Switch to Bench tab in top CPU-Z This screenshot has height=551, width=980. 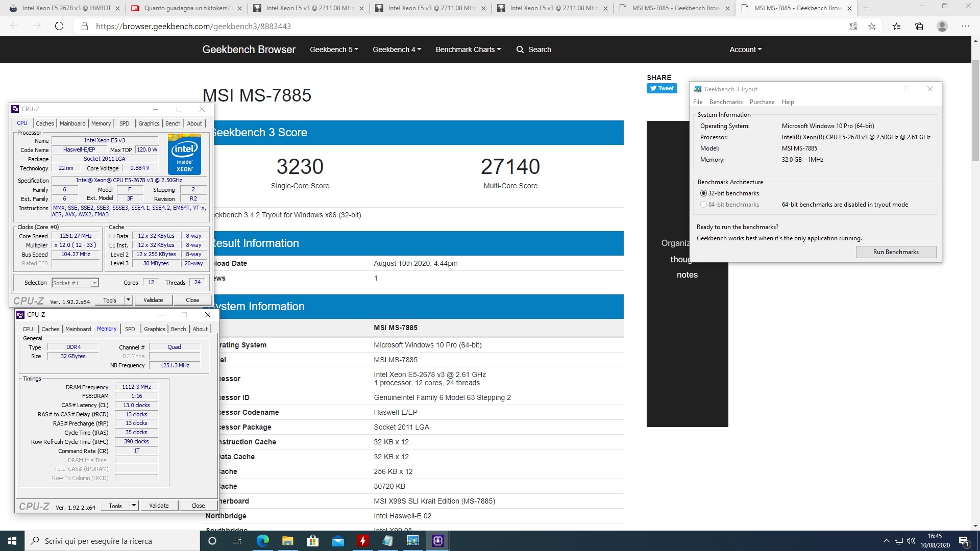coord(173,123)
